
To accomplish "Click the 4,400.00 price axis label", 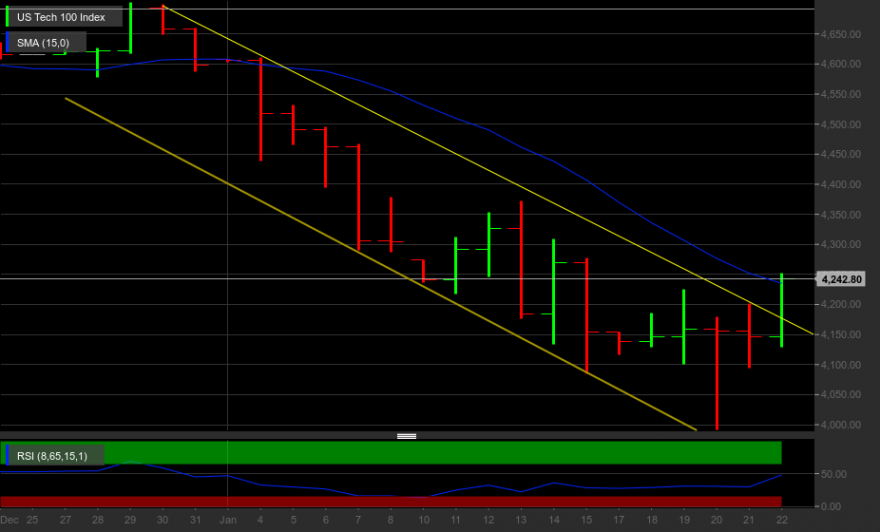I will click(840, 184).
